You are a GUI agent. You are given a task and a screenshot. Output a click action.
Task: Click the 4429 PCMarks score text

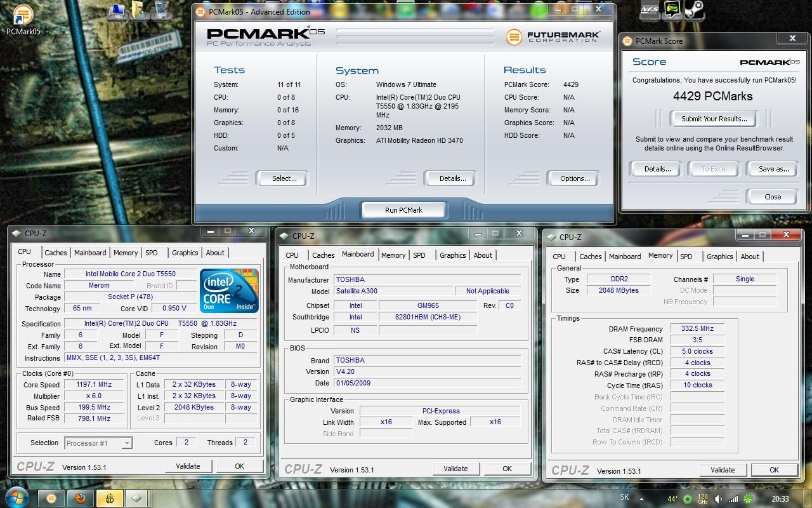coord(712,97)
